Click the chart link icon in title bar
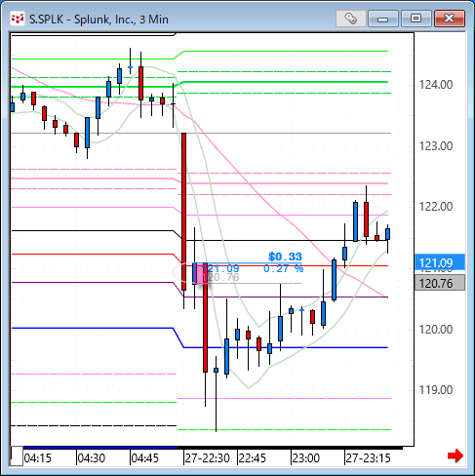Screen dimensions: 475x476 tap(351, 19)
